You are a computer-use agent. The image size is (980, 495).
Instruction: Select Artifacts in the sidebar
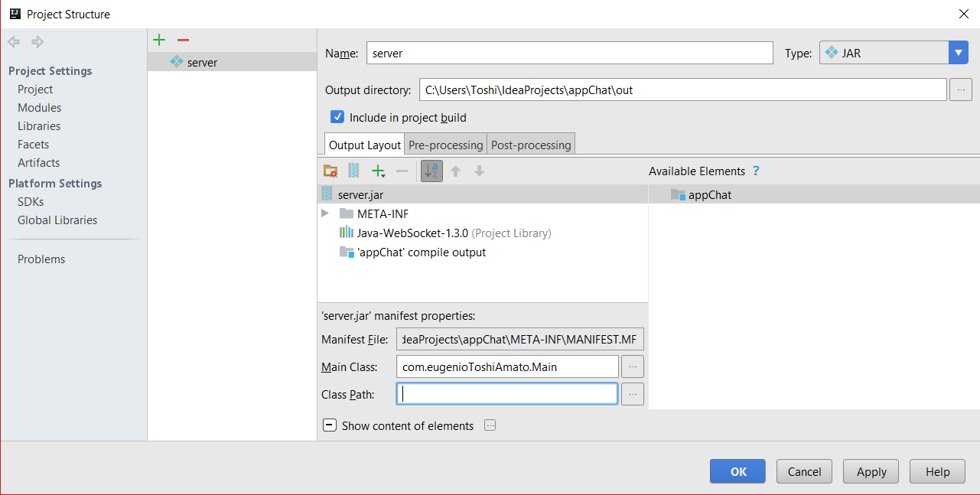(39, 163)
